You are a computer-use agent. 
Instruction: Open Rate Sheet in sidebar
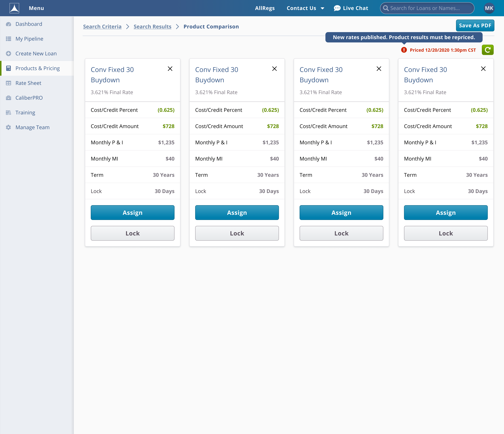pyautogui.click(x=28, y=83)
